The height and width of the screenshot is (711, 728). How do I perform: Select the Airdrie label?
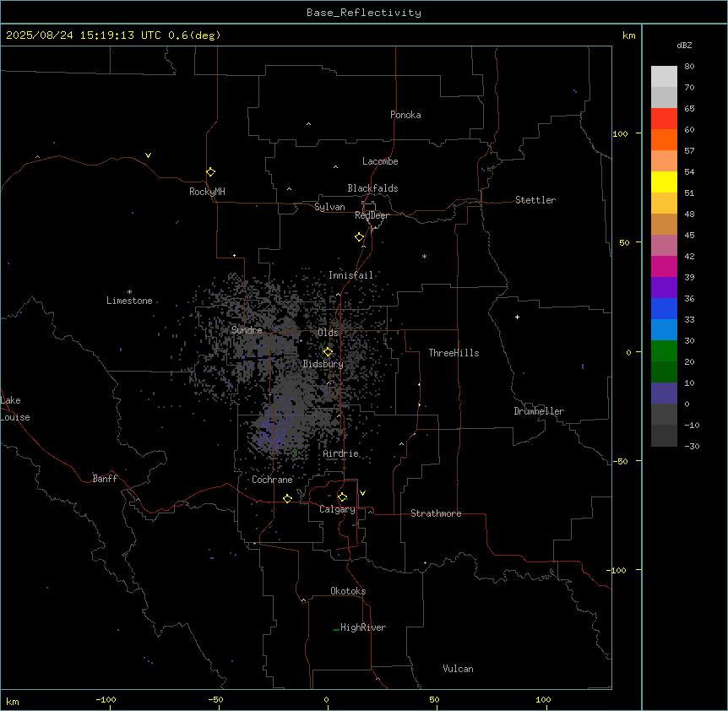341,453
